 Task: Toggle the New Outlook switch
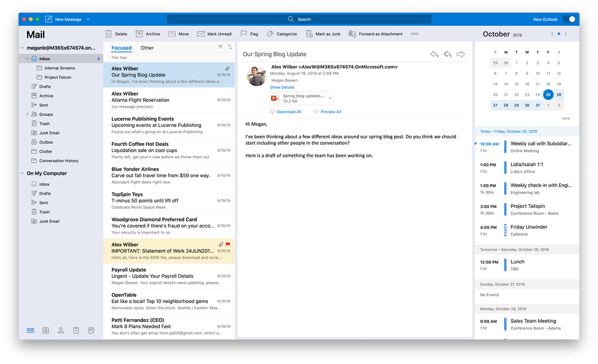[x=569, y=19]
